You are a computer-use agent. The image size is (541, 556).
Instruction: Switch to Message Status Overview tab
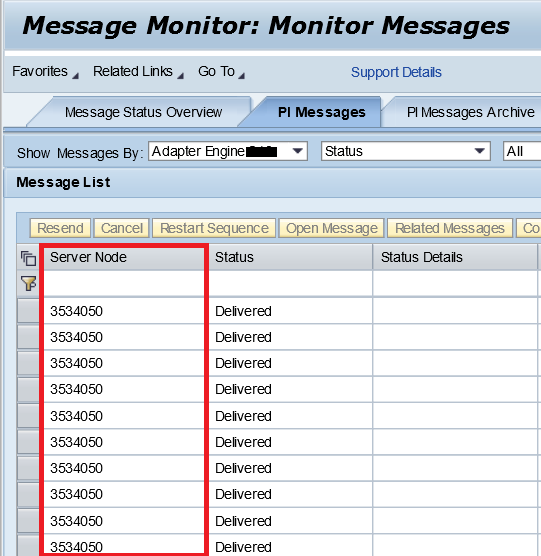tap(143, 112)
